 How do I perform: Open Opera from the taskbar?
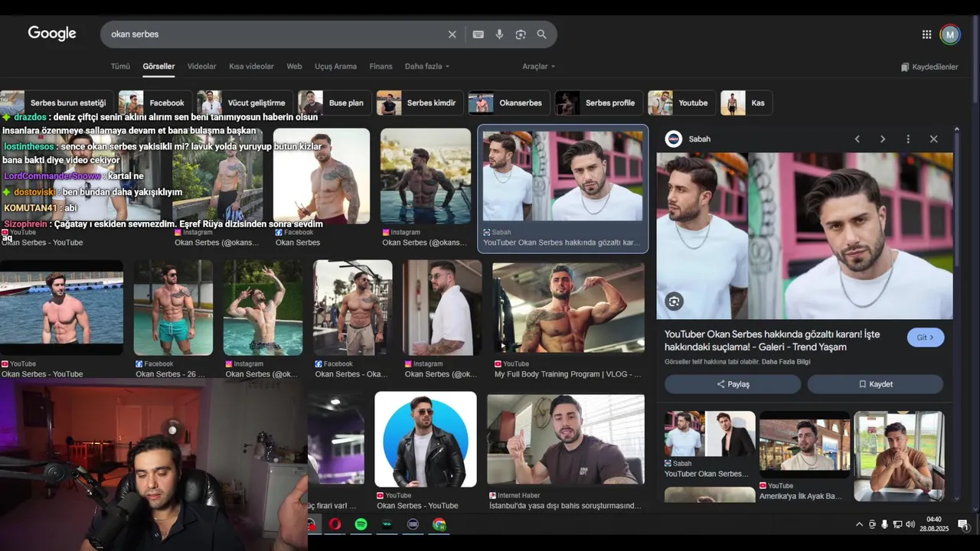point(335,524)
